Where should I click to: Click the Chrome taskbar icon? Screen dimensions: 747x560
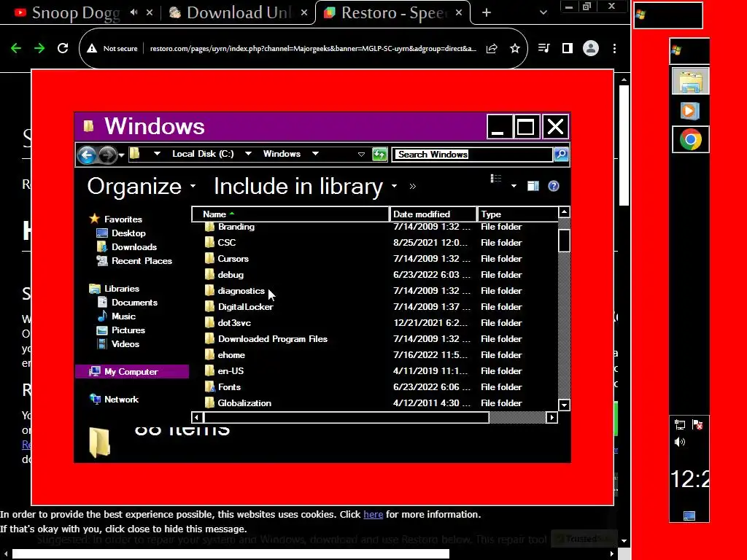pyautogui.click(x=690, y=139)
